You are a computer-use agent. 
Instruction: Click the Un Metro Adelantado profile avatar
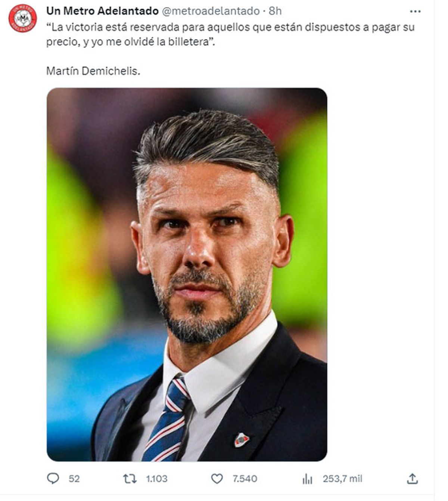click(x=22, y=18)
